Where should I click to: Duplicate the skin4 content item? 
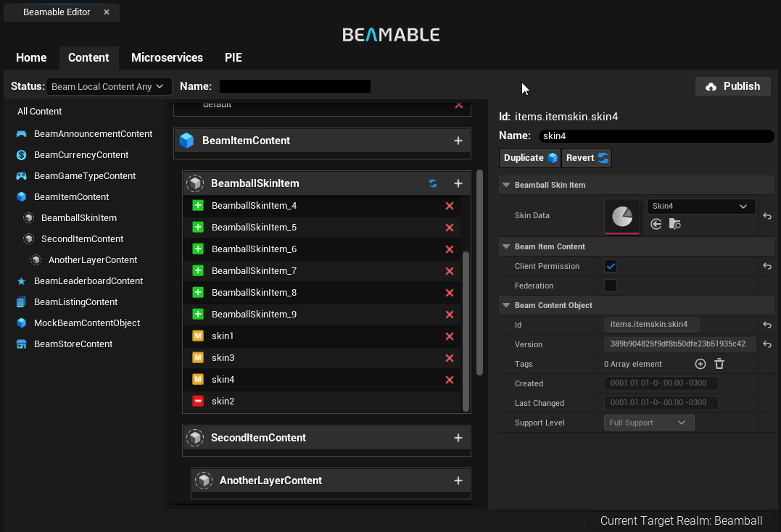[530, 158]
